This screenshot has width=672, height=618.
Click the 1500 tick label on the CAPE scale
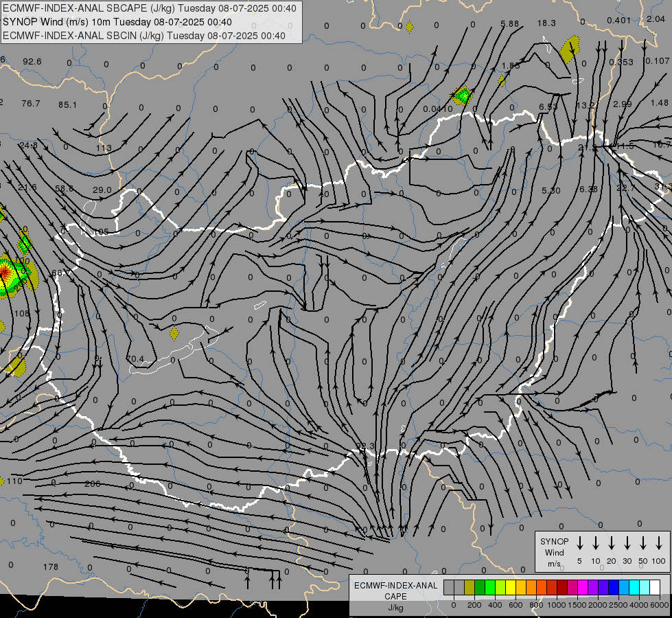[577, 605]
